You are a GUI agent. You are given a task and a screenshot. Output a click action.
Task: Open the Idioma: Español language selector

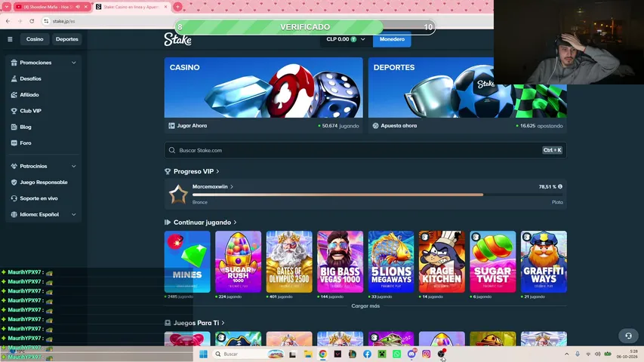43,215
